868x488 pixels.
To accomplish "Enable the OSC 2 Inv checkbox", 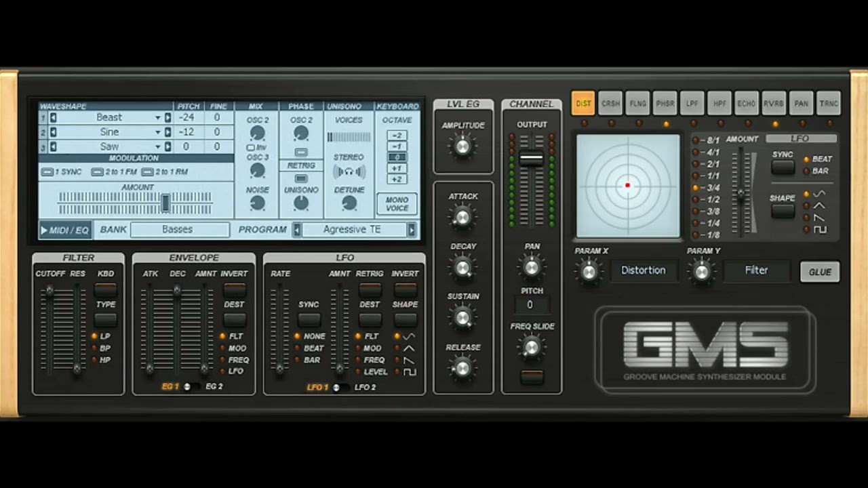I will point(250,147).
